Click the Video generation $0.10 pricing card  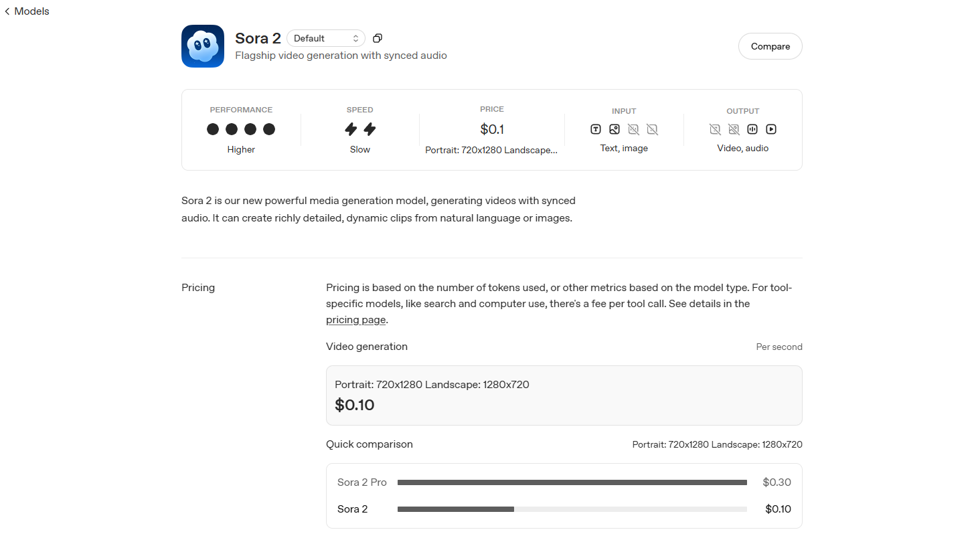point(564,395)
